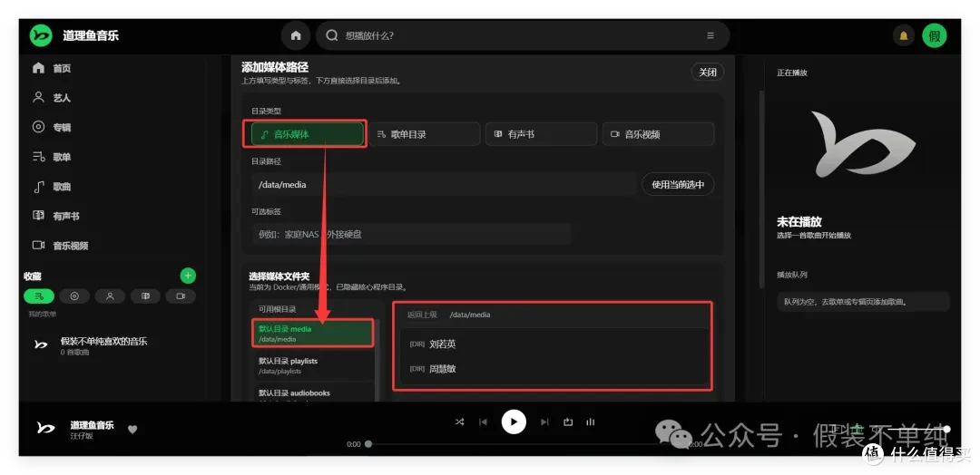This screenshot has height=475, width=980.
Task: Select the artist filter chip under 收藏
Action: pyautogui.click(x=110, y=296)
